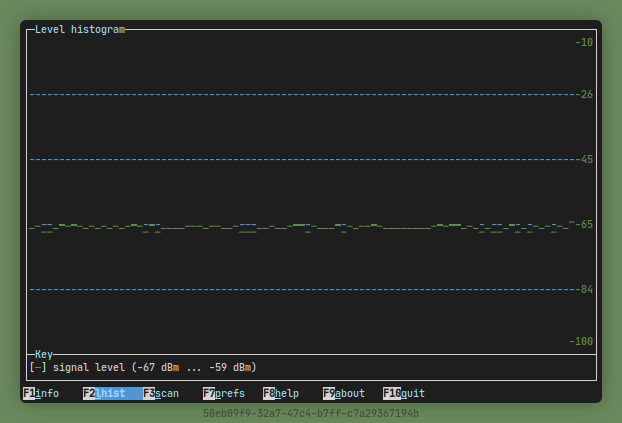
Task: Click the [-] signal level key marker
Action: coord(38,367)
